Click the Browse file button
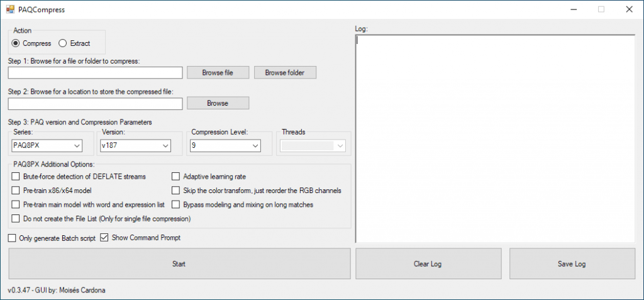This screenshot has width=644, height=300. 218,73
